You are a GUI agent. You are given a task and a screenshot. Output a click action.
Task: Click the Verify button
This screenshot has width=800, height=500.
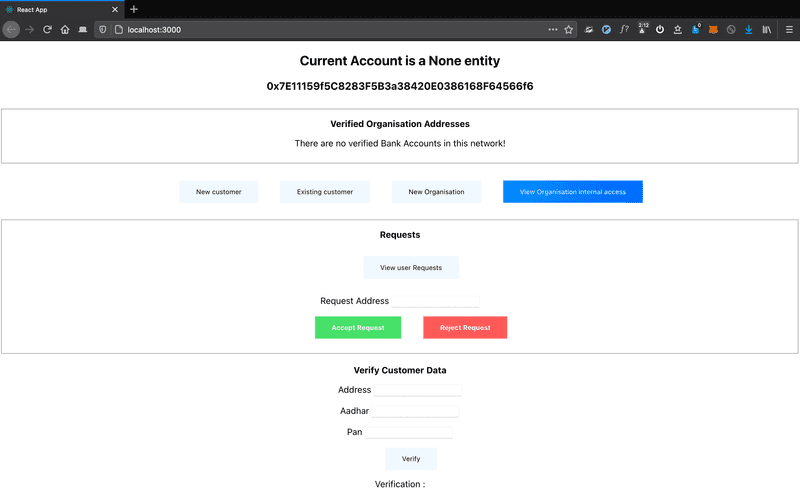pos(411,459)
